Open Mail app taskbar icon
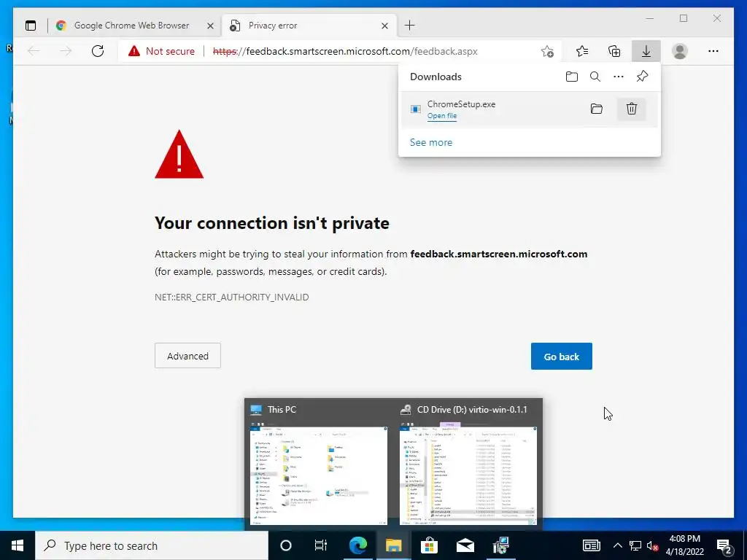 [465, 545]
